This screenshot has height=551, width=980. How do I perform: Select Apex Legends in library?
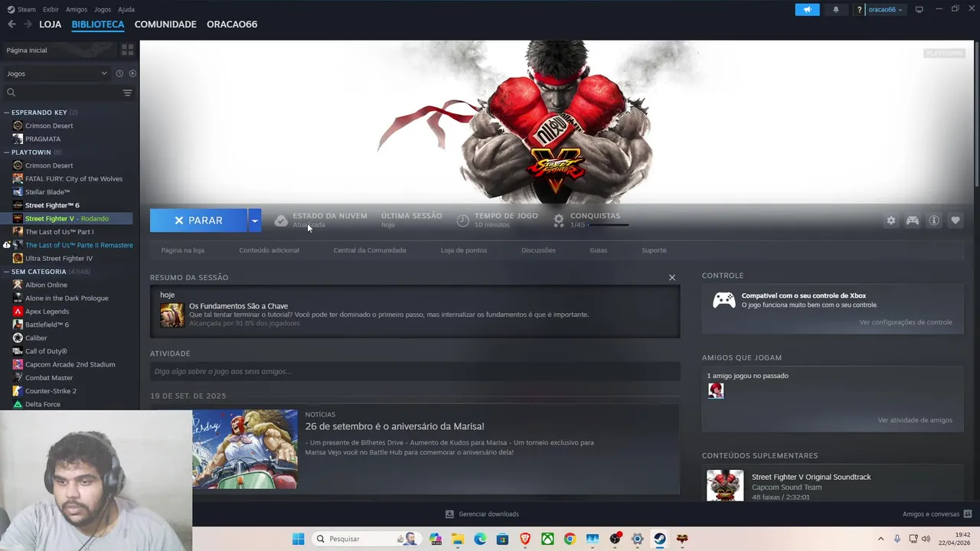47,311
